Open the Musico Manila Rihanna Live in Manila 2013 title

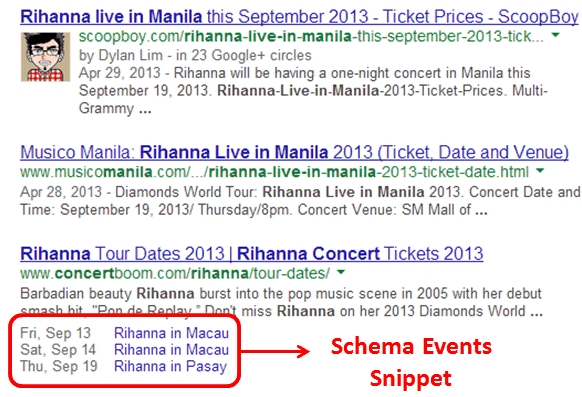click(x=294, y=152)
